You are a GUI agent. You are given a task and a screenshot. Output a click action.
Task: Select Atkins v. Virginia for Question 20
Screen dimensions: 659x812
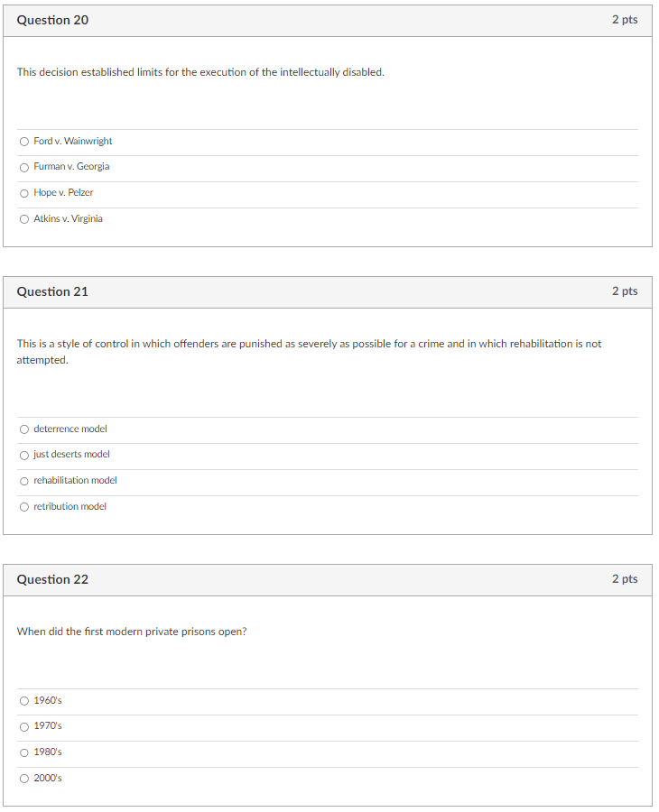23,218
